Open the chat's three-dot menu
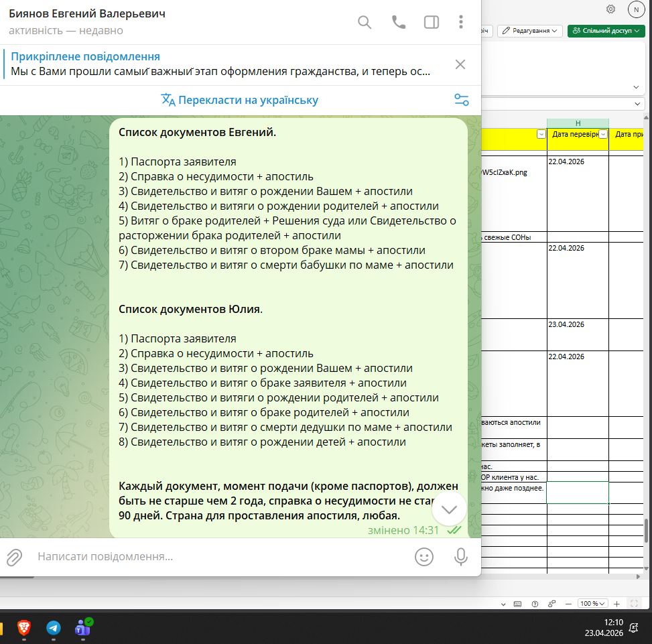This screenshot has width=652, height=644. point(461,22)
